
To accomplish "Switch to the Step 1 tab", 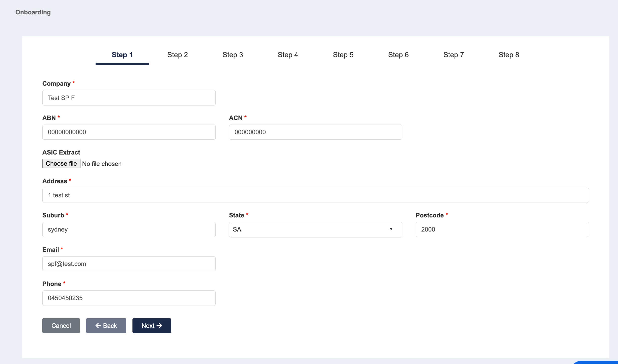I will 122,55.
